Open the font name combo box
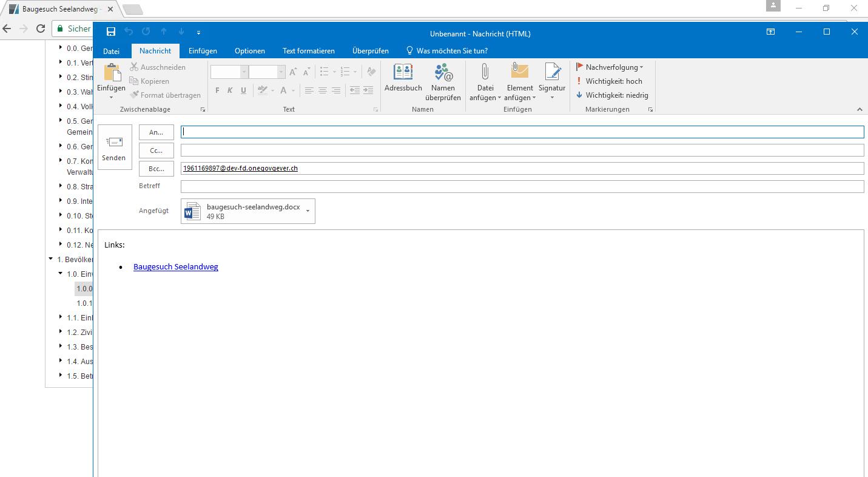 tap(229, 72)
